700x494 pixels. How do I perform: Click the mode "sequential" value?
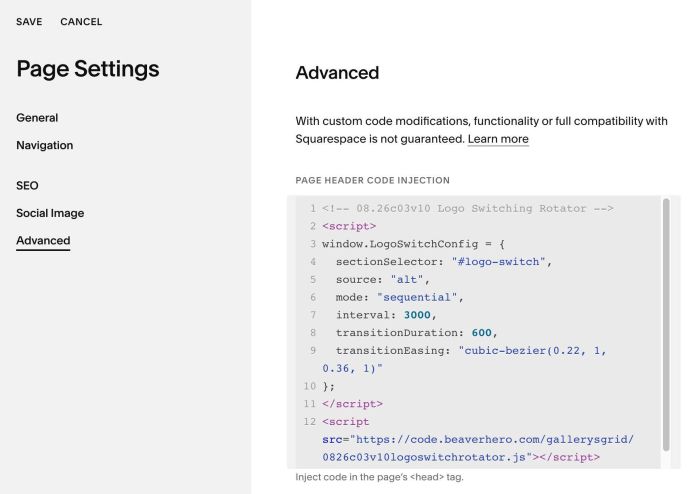coord(417,298)
